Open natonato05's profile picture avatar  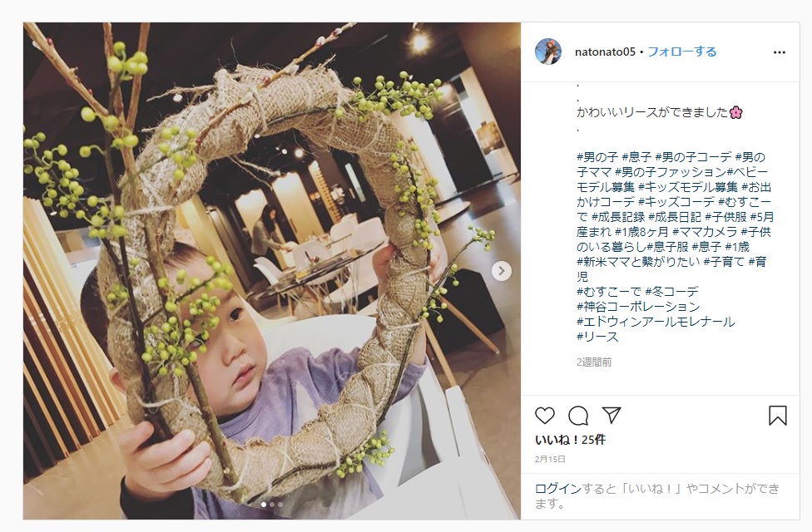click(x=548, y=52)
